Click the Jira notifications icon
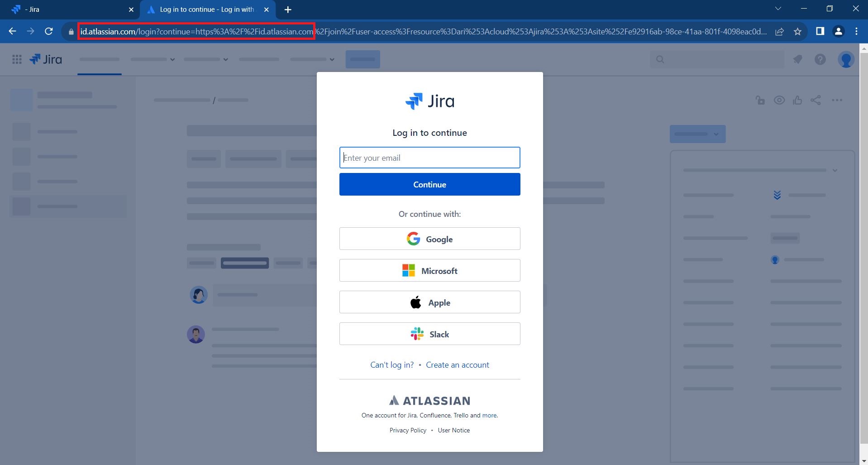 tap(798, 59)
